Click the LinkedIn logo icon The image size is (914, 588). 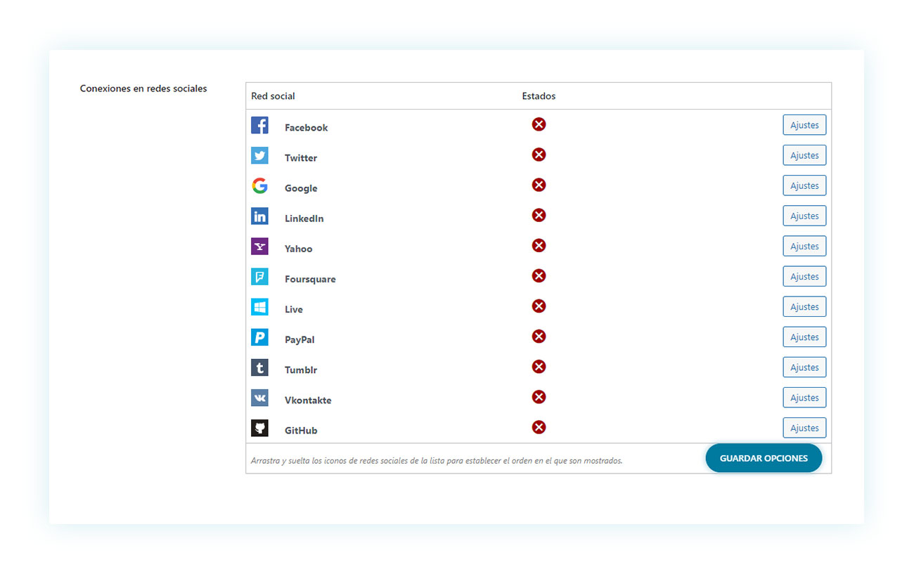[259, 216]
